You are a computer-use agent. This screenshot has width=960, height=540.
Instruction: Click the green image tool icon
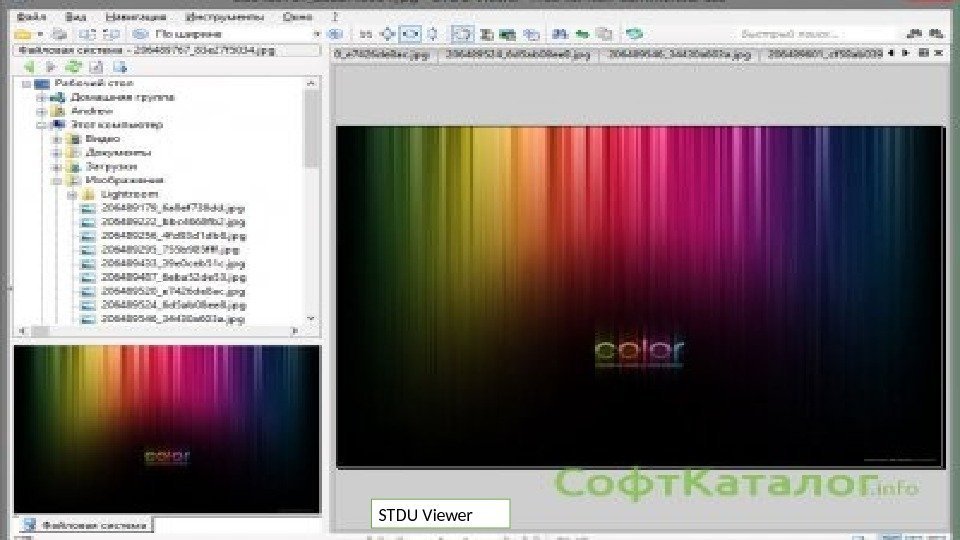(x=508, y=34)
